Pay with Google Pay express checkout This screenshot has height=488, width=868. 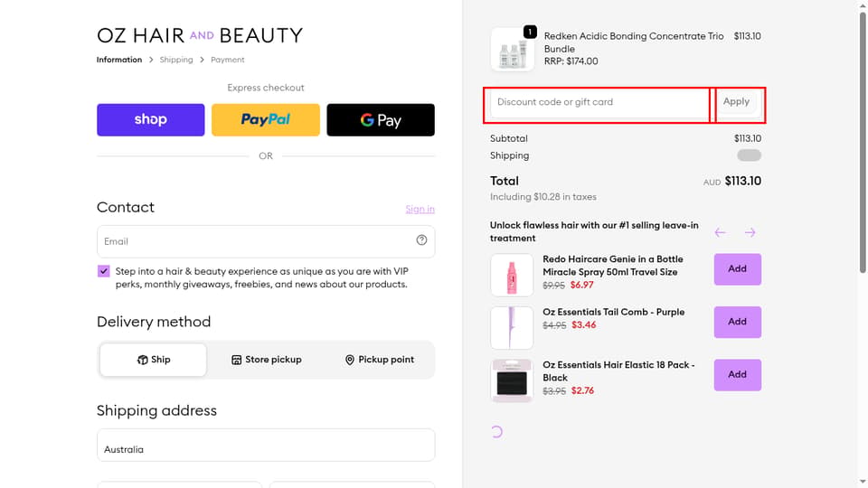tap(381, 119)
